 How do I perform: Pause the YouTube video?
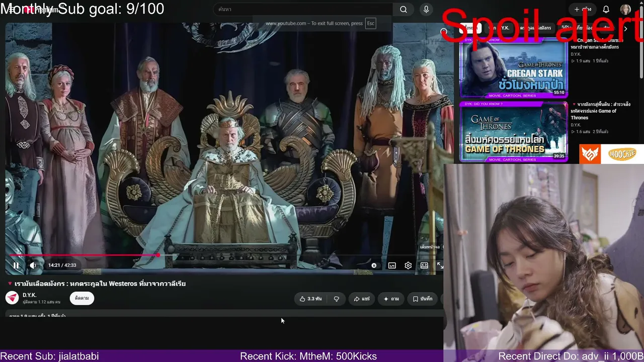pos(16,265)
